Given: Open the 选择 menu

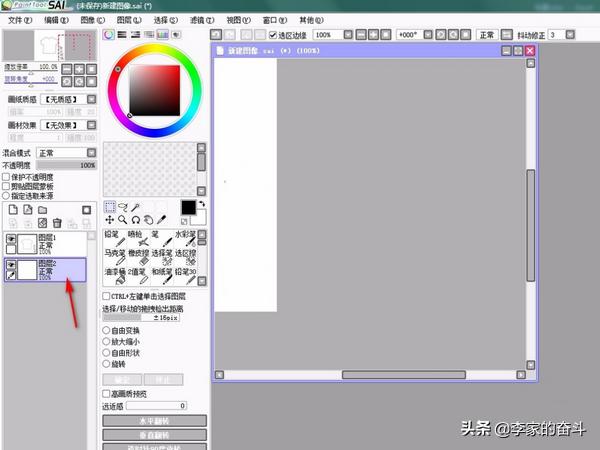Looking at the screenshot, I should (165, 20).
